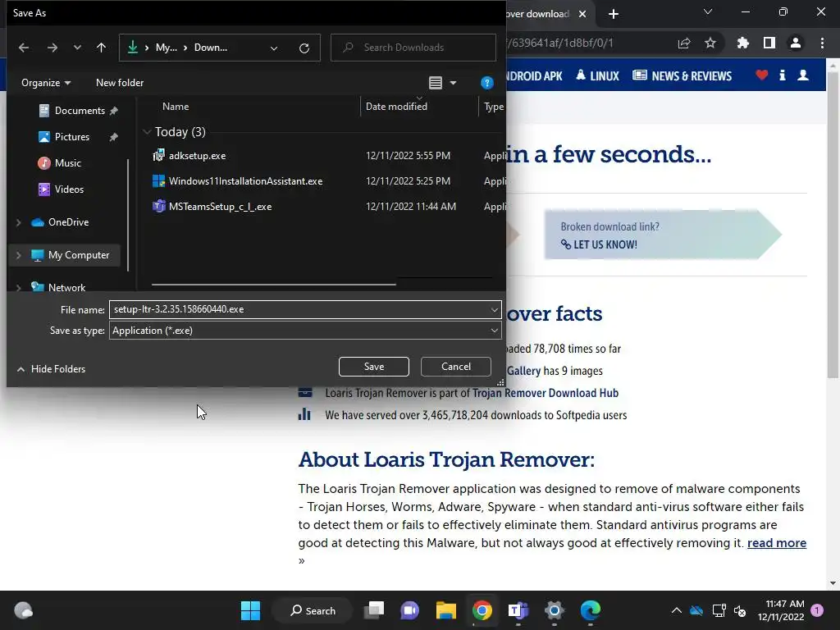The image size is (840, 630).
Task: Expand the My Computer tree node
Action: (19, 256)
